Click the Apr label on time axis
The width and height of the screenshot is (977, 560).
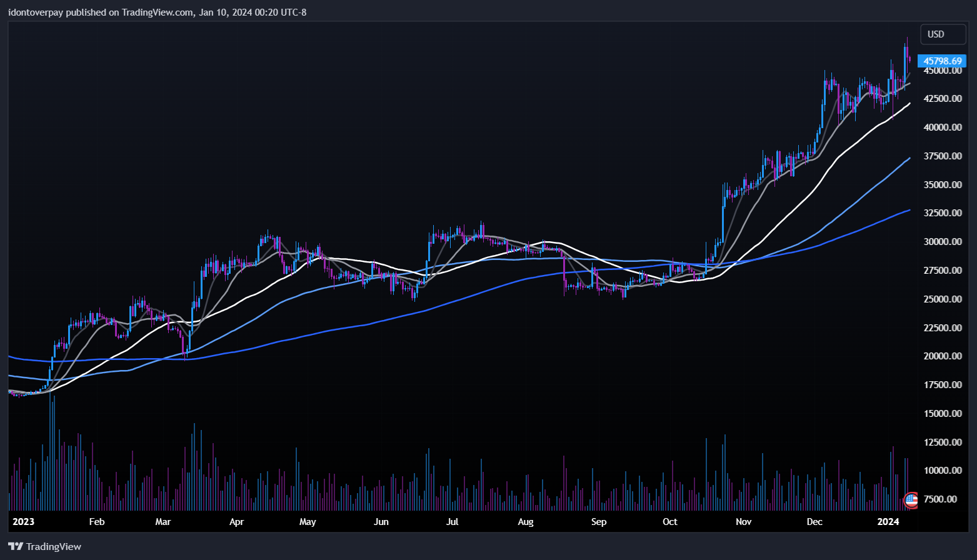point(236,522)
